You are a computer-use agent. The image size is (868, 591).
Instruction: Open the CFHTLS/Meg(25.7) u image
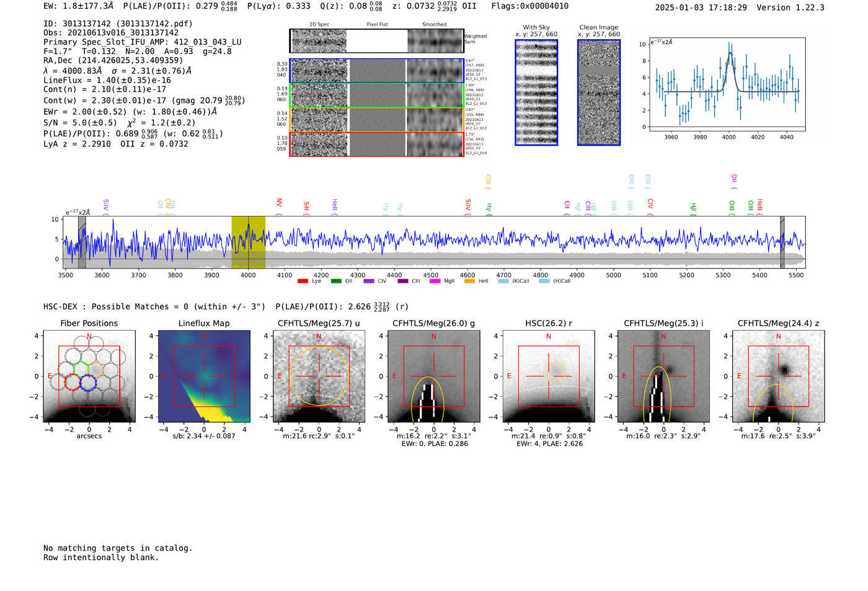[x=319, y=376]
